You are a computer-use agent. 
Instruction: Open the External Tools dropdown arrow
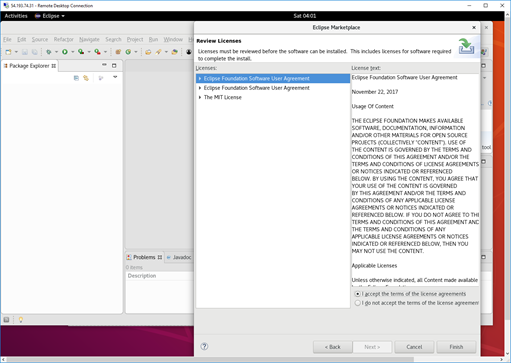coord(105,52)
